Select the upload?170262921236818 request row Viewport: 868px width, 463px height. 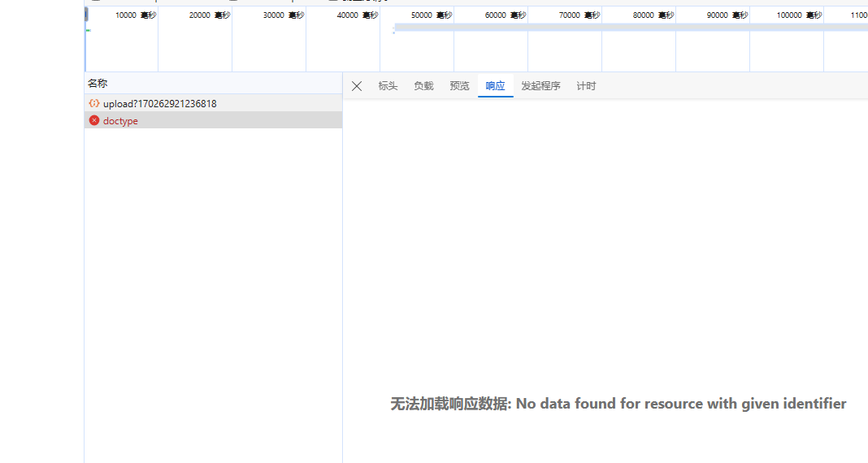pos(213,103)
